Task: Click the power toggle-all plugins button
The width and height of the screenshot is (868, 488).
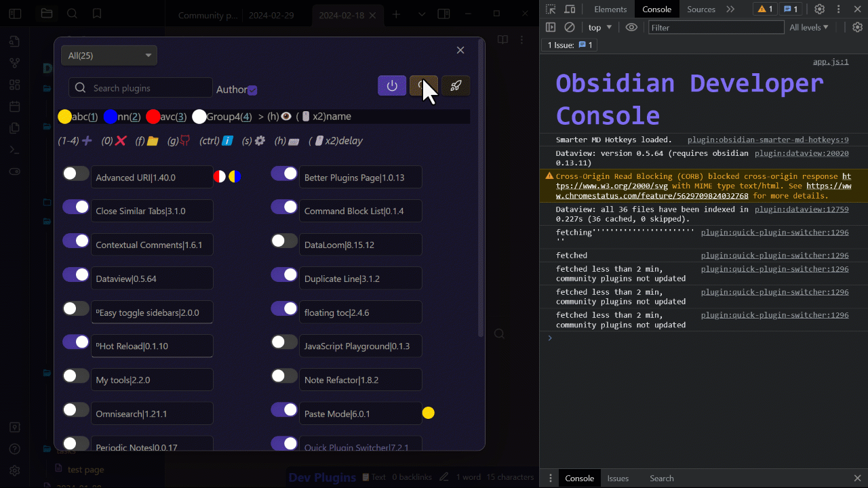Action: (x=392, y=85)
